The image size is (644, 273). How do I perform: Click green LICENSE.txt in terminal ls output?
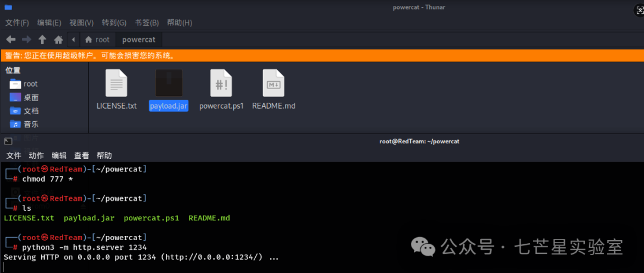tap(29, 218)
